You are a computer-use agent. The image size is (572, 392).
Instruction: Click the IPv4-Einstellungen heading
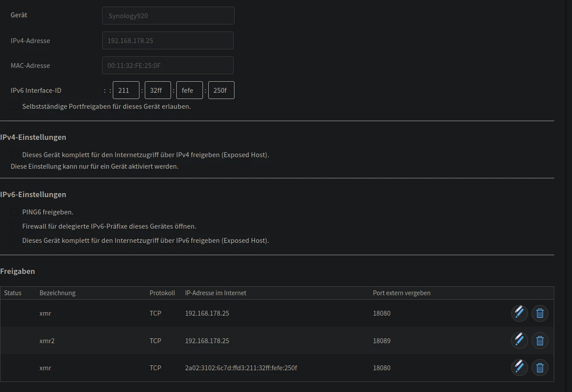click(x=33, y=137)
